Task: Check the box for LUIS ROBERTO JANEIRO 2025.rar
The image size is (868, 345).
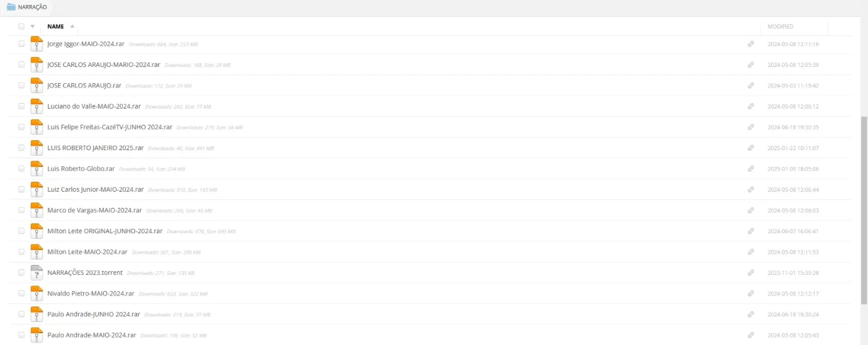Action: tap(22, 148)
